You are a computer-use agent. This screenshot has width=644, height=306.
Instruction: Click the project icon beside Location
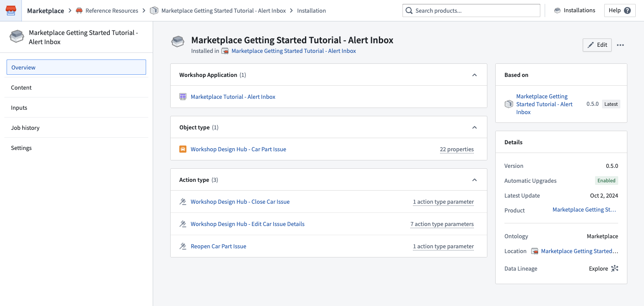(535, 251)
